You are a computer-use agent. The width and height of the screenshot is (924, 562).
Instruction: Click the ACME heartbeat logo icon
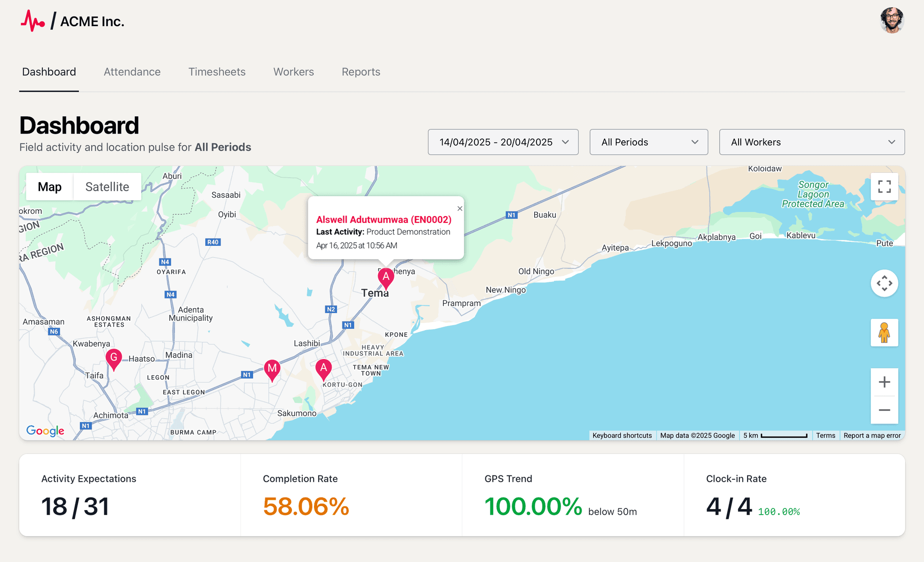[32, 20]
